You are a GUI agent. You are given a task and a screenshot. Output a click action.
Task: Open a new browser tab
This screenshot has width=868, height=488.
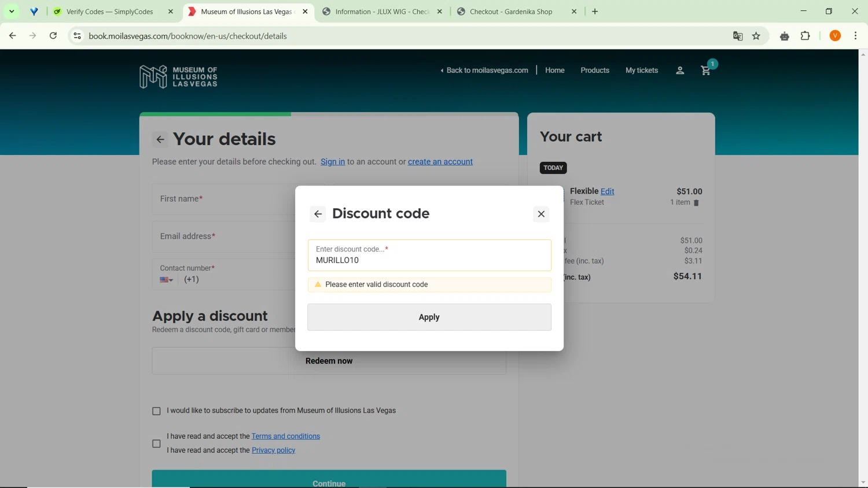(595, 12)
